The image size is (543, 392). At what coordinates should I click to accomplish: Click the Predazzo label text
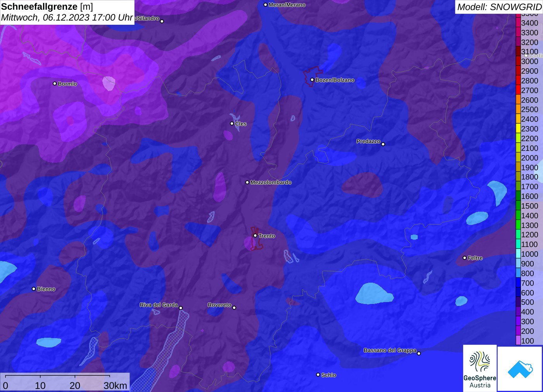click(x=368, y=141)
